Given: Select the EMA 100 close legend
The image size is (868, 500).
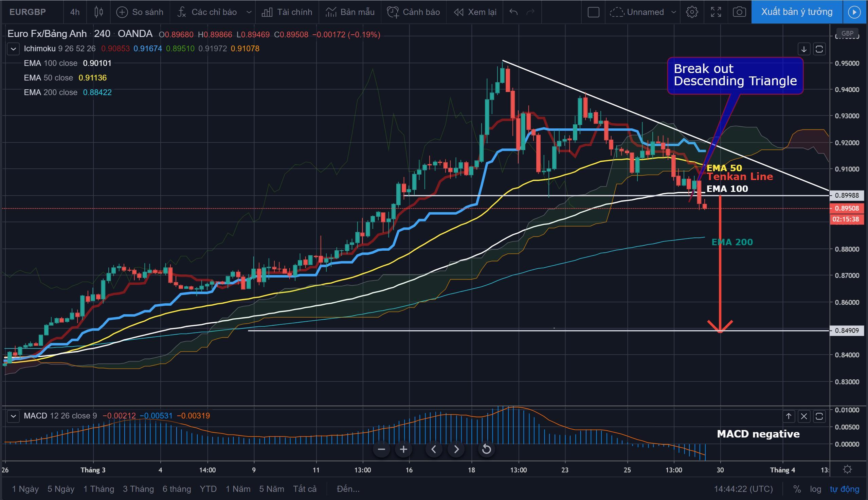Looking at the screenshot, I should pos(51,63).
